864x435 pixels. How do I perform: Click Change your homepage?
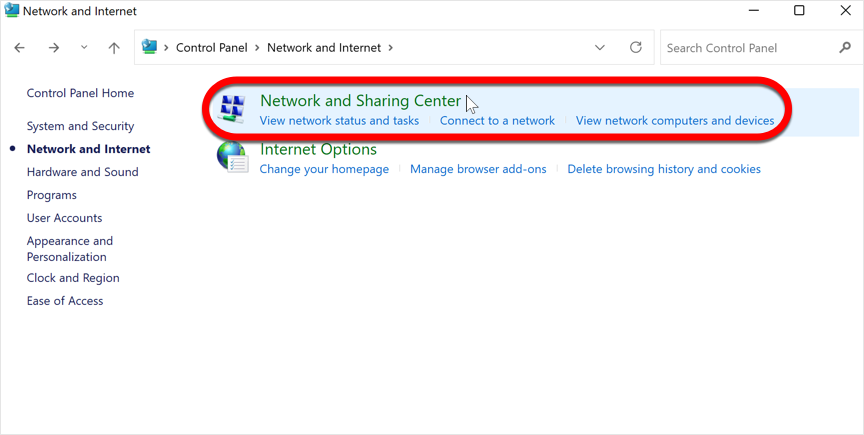pos(324,169)
